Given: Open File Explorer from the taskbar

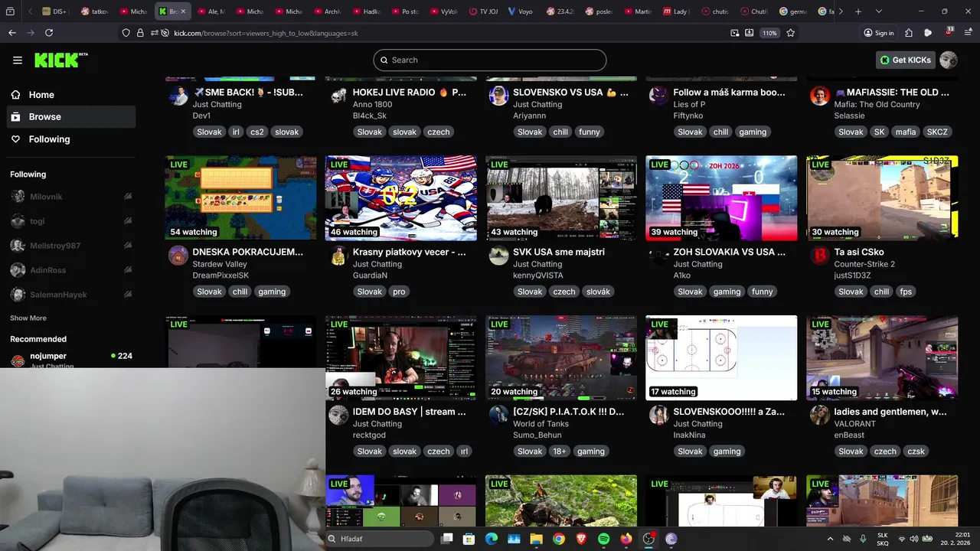Looking at the screenshot, I should [x=537, y=539].
